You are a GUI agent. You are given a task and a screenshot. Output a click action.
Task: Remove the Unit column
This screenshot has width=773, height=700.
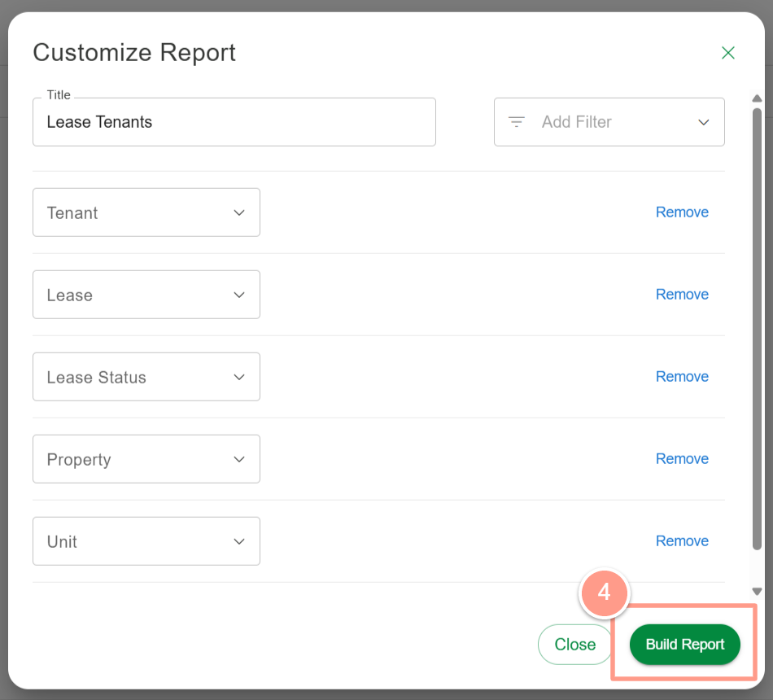click(682, 541)
